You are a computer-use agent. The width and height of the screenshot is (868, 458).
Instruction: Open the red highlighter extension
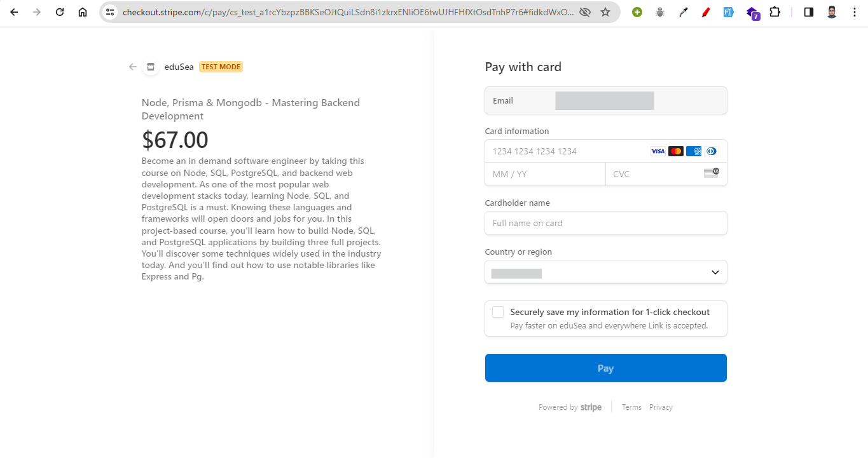click(705, 12)
